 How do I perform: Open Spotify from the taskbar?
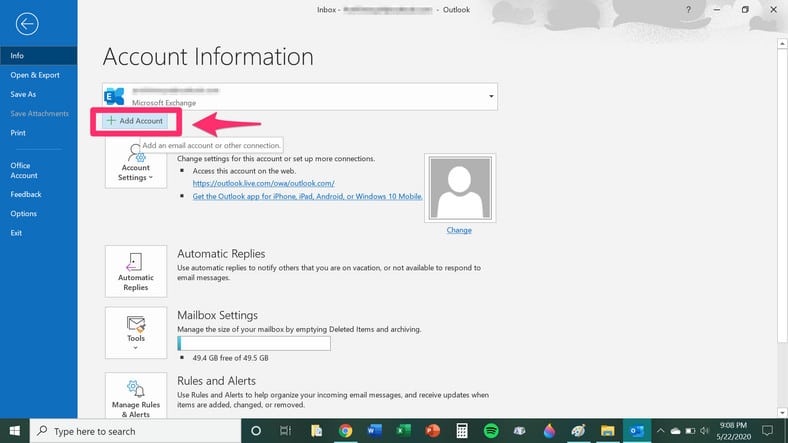491,431
